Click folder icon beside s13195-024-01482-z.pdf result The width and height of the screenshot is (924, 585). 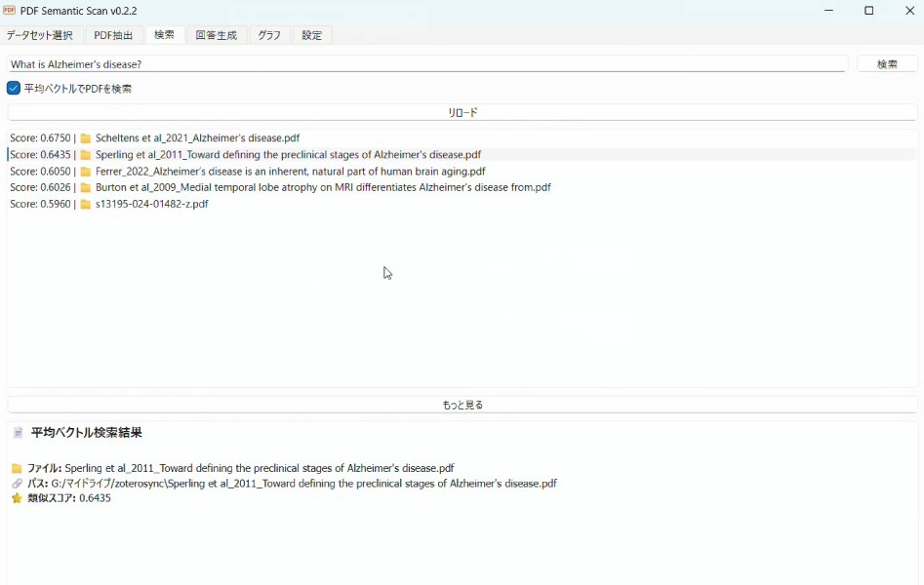86,204
